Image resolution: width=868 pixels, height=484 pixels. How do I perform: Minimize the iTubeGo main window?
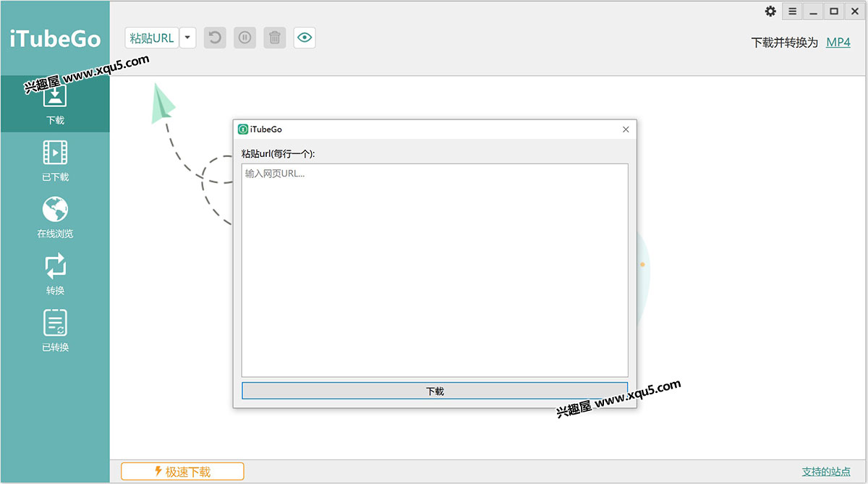(x=814, y=11)
